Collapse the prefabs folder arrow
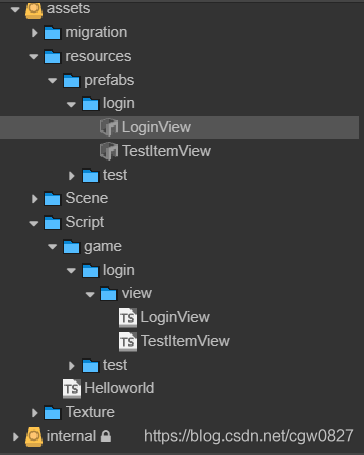 (53, 80)
